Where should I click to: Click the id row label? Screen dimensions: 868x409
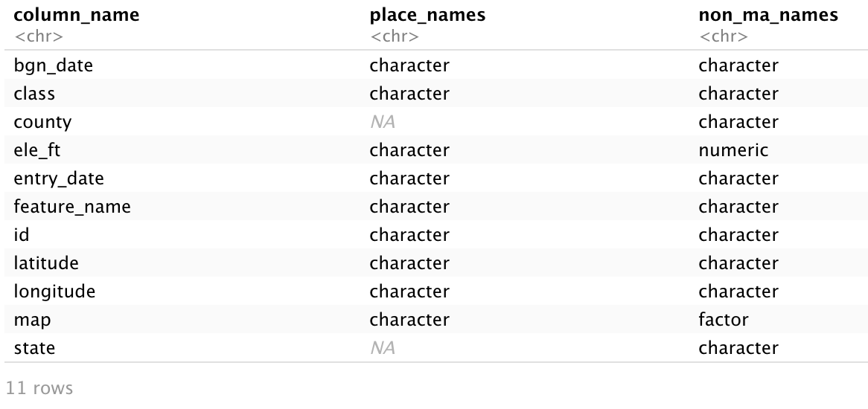pyautogui.click(x=22, y=235)
